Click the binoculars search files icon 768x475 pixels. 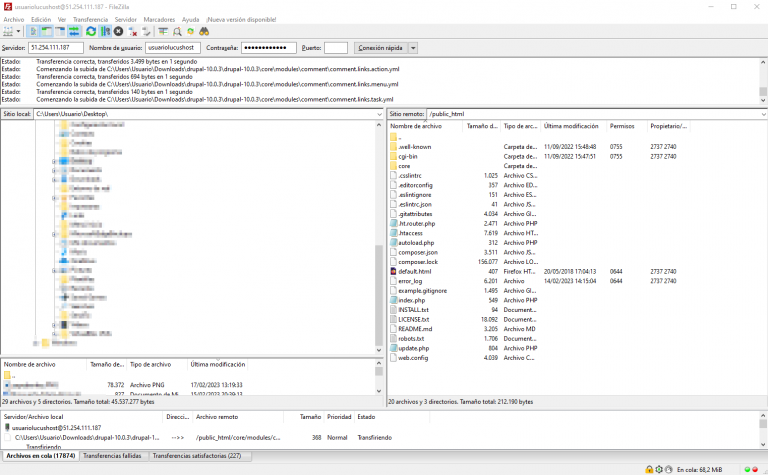point(204,32)
